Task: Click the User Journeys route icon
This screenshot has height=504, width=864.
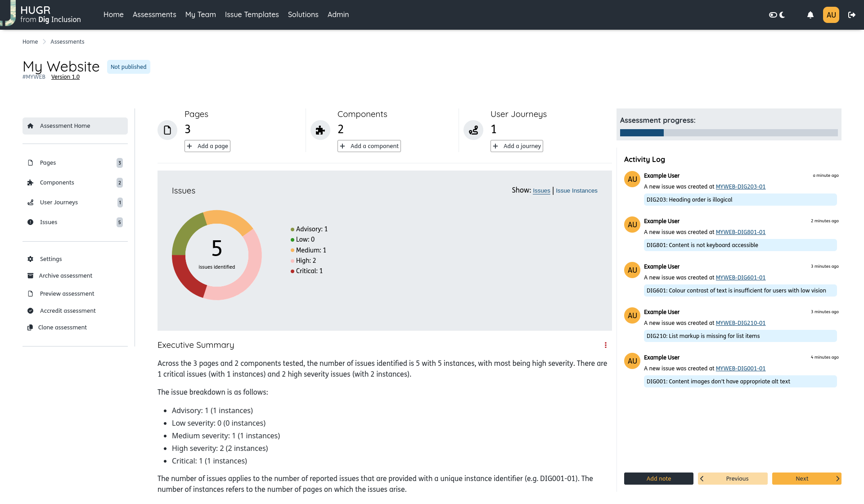Action: point(473,130)
